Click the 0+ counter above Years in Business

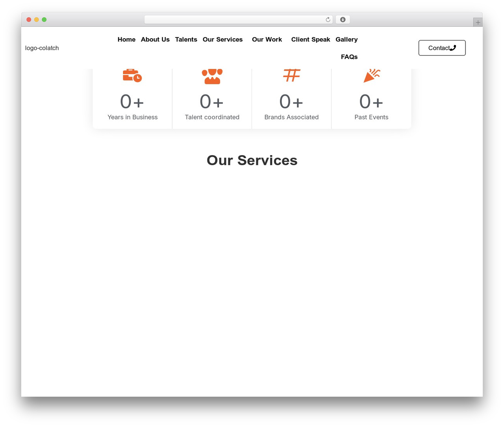[x=132, y=101]
